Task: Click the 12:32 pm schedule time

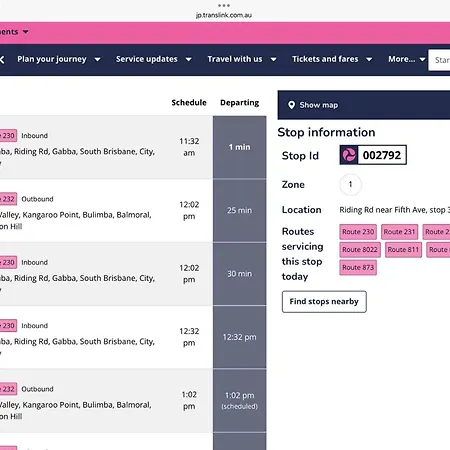Action: pyautogui.click(x=189, y=337)
